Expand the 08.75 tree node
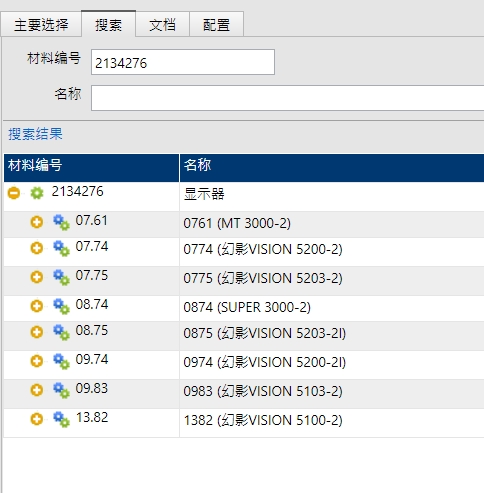484x493 pixels. tap(37, 332)
